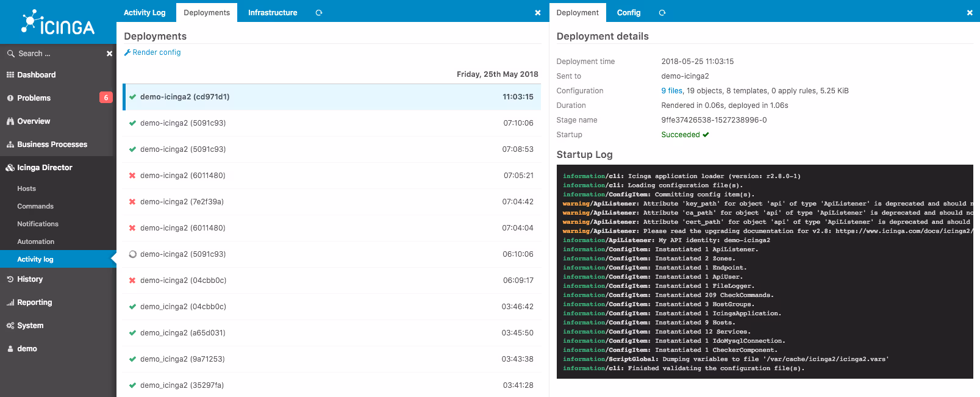Click spinner icon of 06:10:06 deployment
Screen dimensions: 980x397
tap(132, 254)
